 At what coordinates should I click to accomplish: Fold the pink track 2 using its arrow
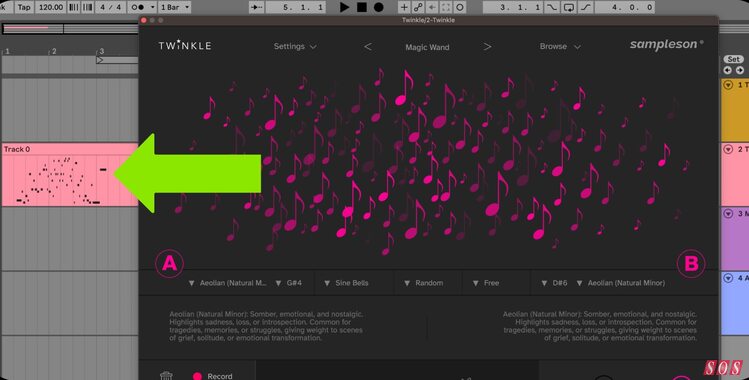[728, 149]
